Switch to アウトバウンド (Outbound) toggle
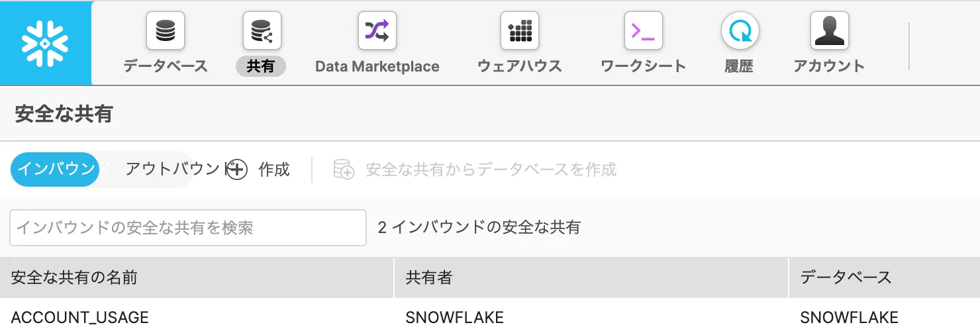This screenshot has width=980, height=335. click(172, 169)
